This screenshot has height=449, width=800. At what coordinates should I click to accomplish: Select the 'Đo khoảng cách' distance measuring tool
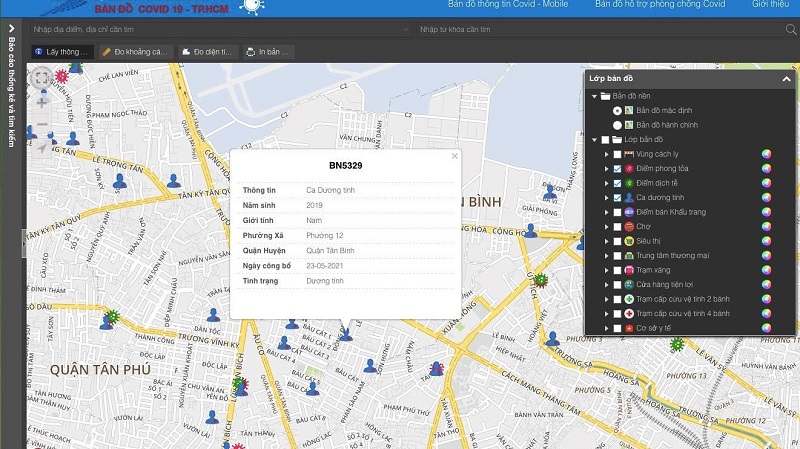click(136, 51)
